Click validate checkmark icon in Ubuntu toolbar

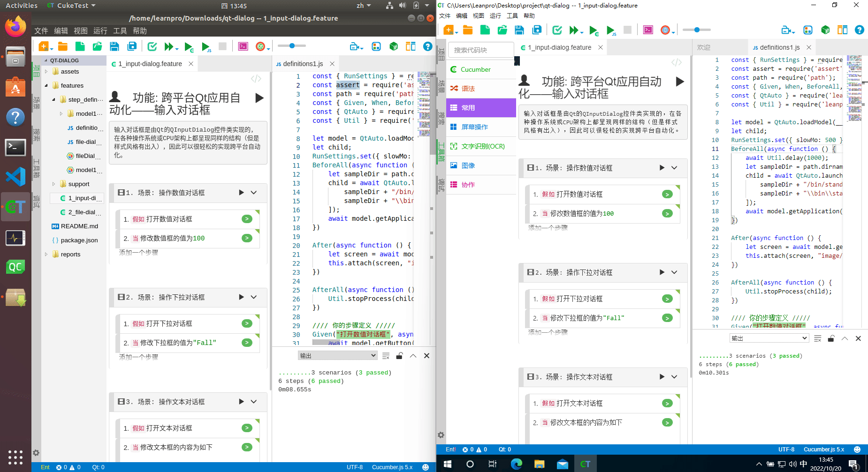click(152, 46)
